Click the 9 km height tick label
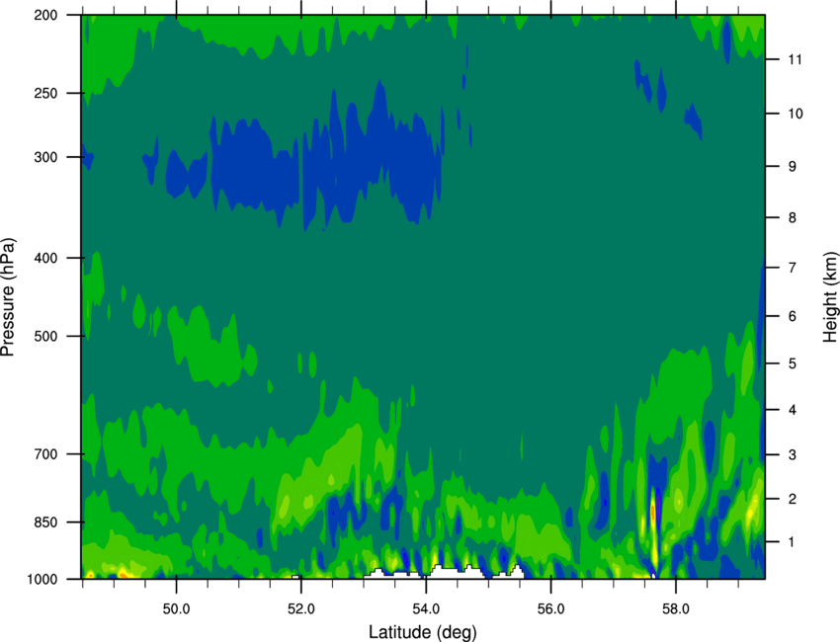840x642 pixels. pos(793,167)
